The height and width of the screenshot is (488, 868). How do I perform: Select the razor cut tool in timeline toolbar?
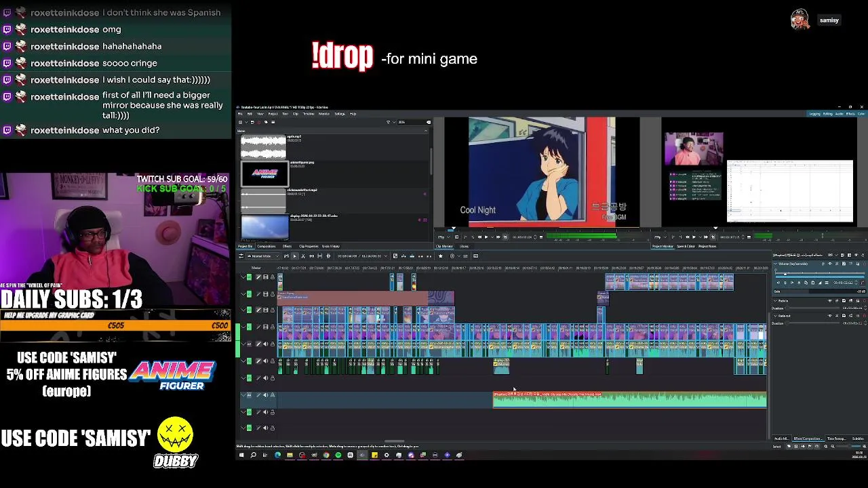[303, 256]
